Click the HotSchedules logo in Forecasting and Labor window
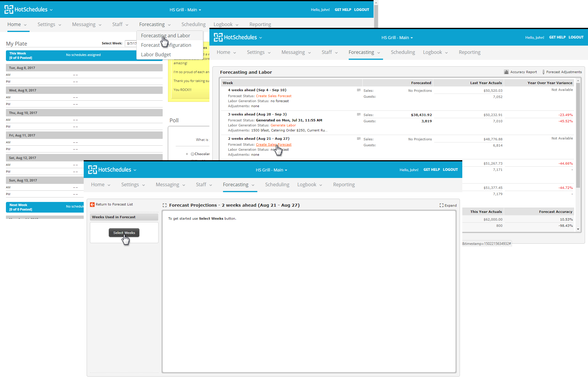Screen dimensions: 588x379 [235, 37]
